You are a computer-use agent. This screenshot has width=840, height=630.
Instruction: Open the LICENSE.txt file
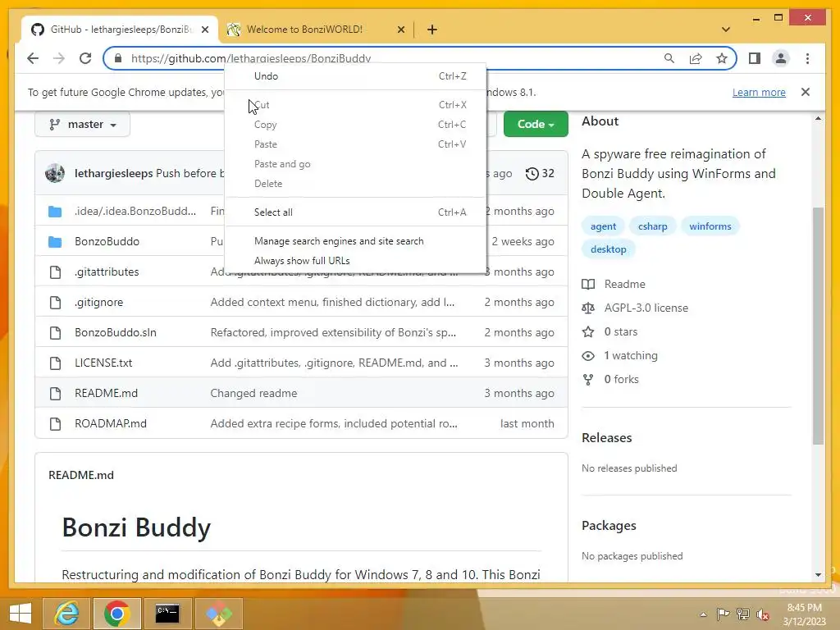(x=103, y=363)
